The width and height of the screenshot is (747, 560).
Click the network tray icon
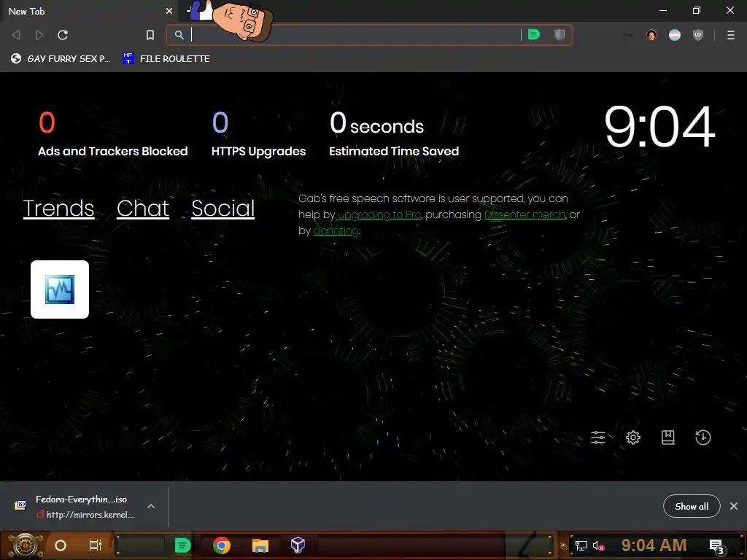click(x=581, y=545)
